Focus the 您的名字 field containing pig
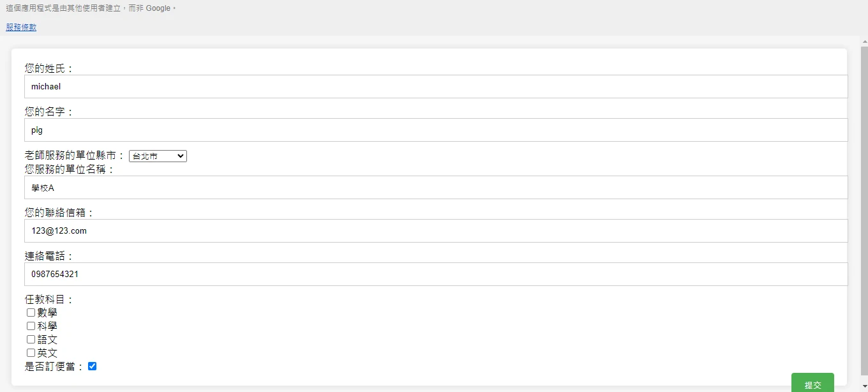This screenshot has width=868, height=392. pyautogui.click(x=436, y=130)
